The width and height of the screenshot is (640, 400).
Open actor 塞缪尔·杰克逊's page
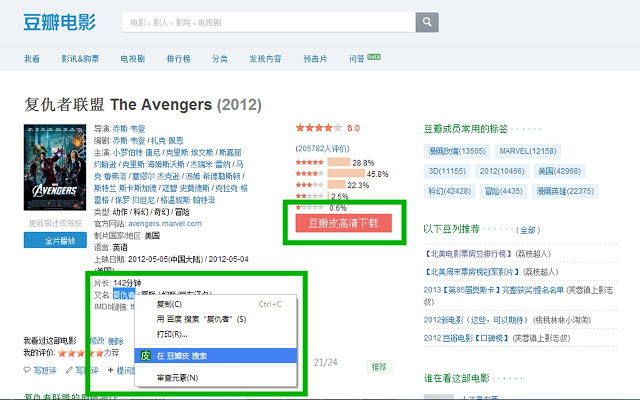[156, 176]
